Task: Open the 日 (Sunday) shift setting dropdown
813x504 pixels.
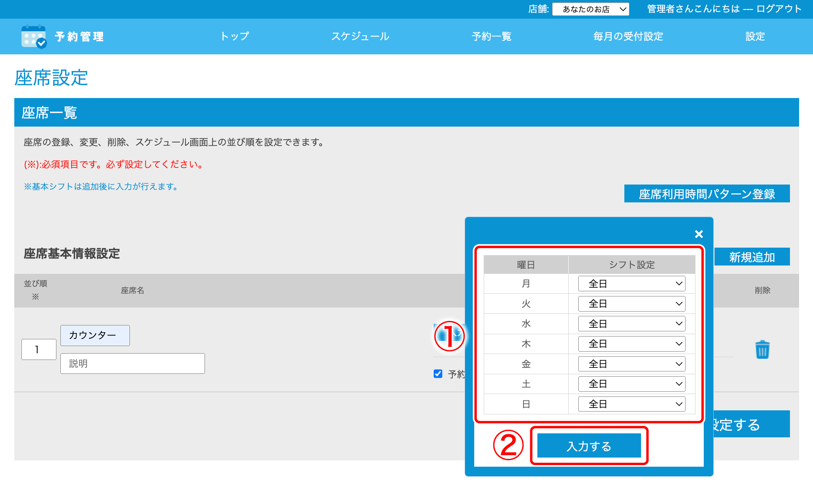Action: [631, 404]
